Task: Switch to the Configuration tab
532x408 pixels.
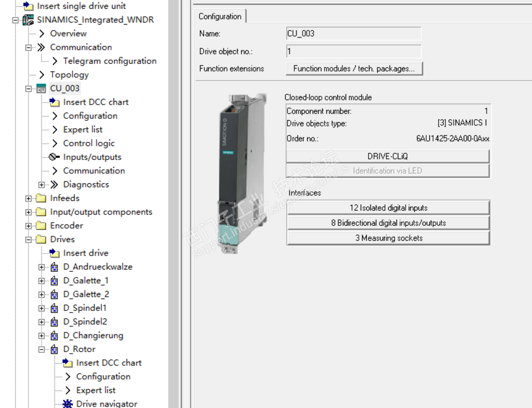Action: (x=220, y=16)
